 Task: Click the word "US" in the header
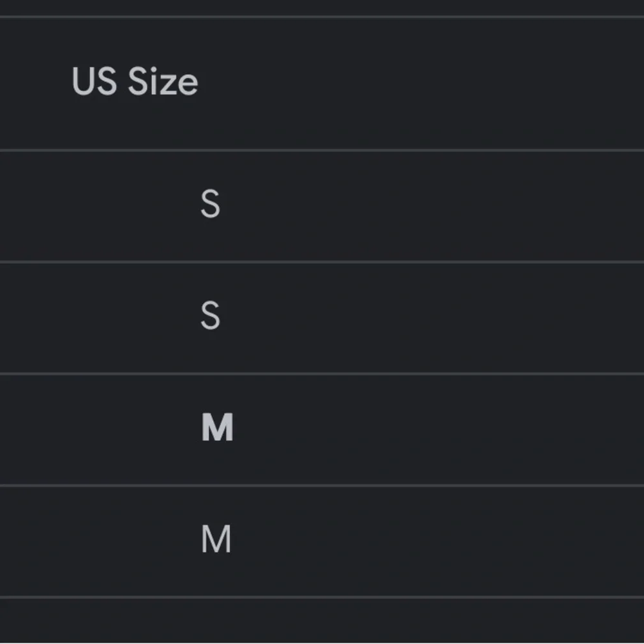tap(95, 82)
